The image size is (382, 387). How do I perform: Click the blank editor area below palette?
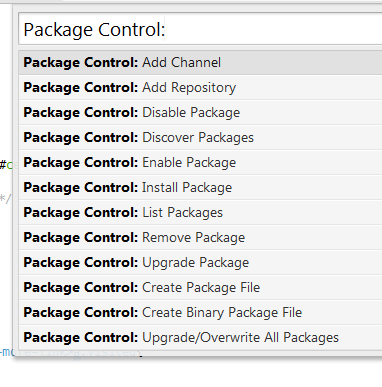(x=191, y=373)
